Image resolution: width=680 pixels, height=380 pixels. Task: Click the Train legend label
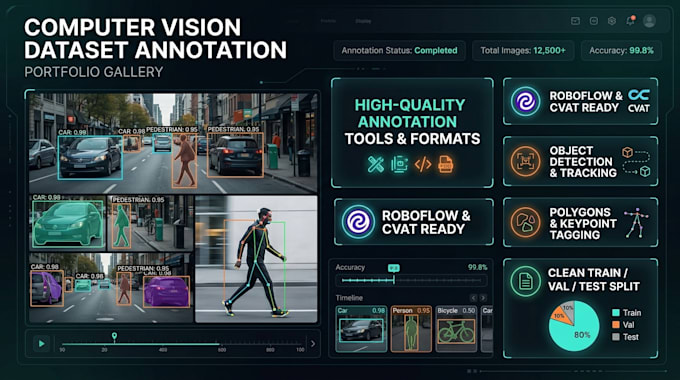(632, 313)
